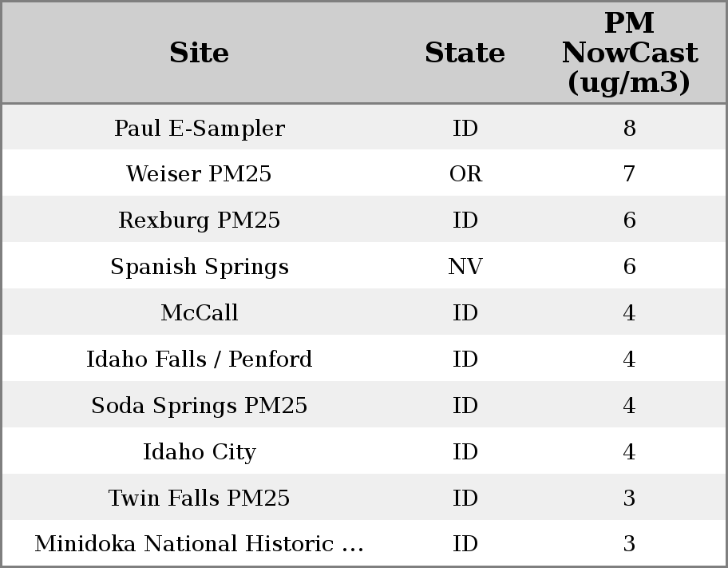Select Twin Falls PM25 row
The width and height of the screenshot is (728, 568).
pos(199,498)
